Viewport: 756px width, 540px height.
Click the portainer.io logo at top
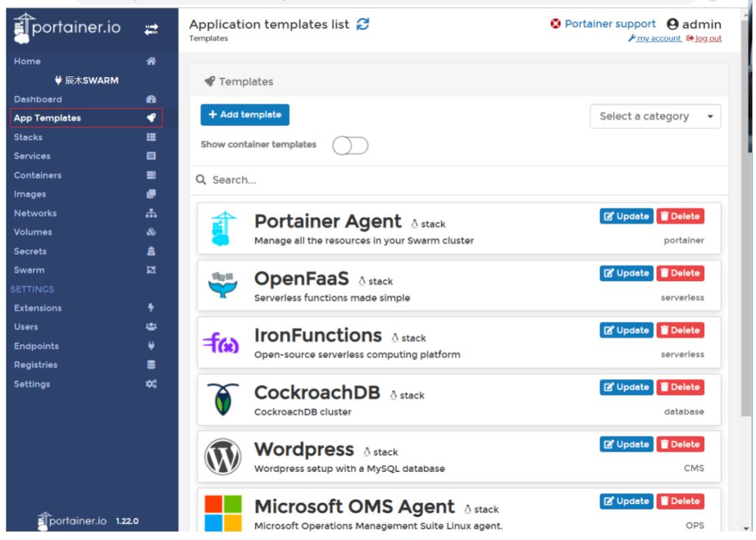(67, 28)
